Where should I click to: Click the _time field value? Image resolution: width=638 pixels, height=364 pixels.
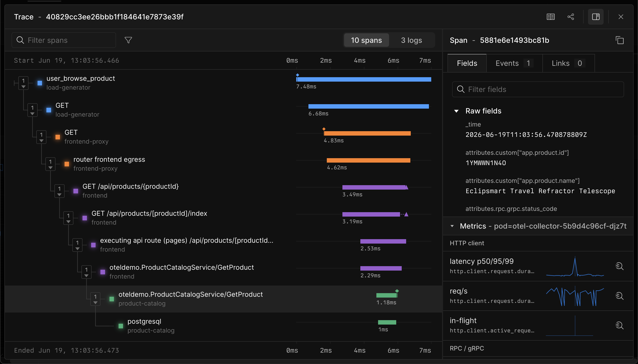[x=526, y=135]
